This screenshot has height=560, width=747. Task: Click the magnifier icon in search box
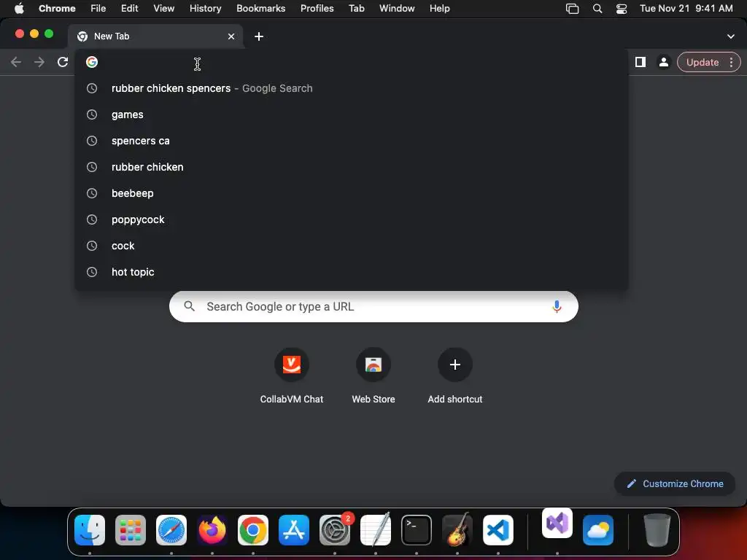(x=189, y=306)
